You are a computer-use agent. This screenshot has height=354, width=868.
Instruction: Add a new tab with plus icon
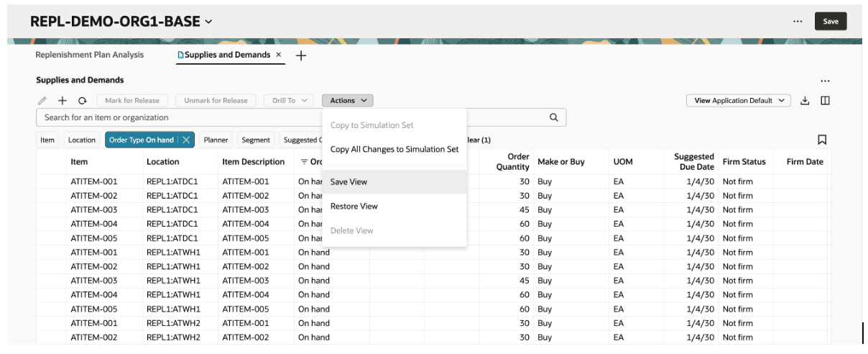coord(301,55)
